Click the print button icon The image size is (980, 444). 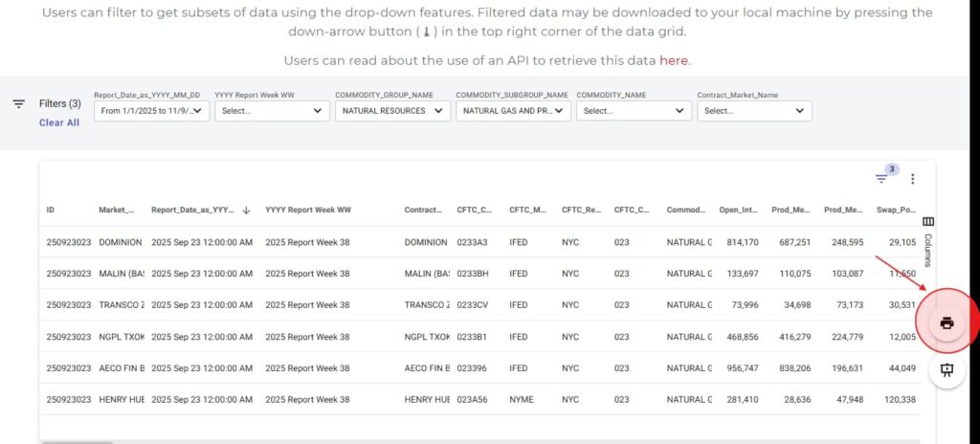tap(947, 323)
